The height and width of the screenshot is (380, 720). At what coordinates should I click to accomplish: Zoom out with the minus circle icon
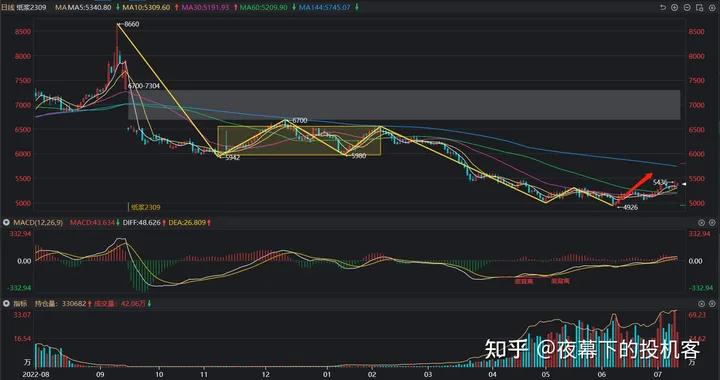point(687,7)
